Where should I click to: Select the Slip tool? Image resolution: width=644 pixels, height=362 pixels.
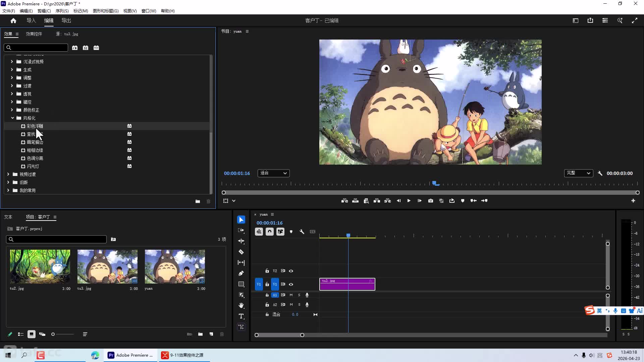click(241, 263)
